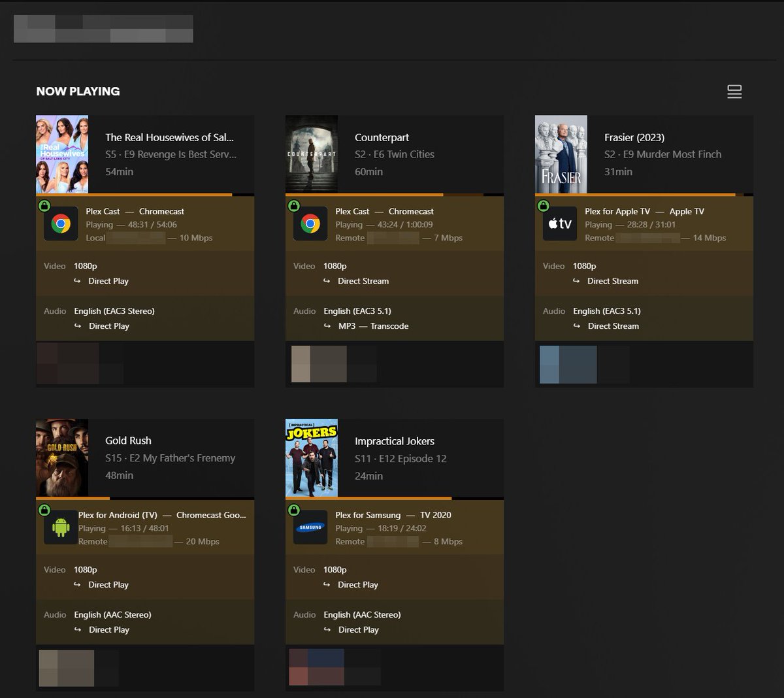Click the 'TV 2020' device text

(x=436, y=515)
